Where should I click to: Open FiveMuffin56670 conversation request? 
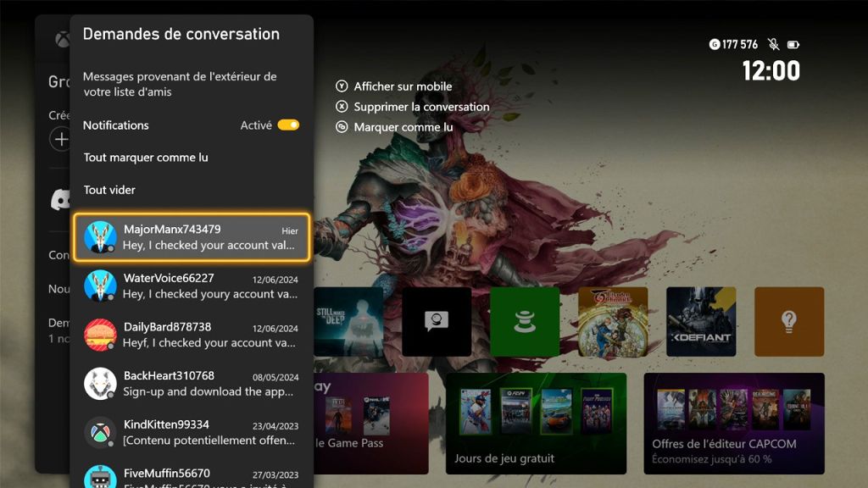pos(192,477)
